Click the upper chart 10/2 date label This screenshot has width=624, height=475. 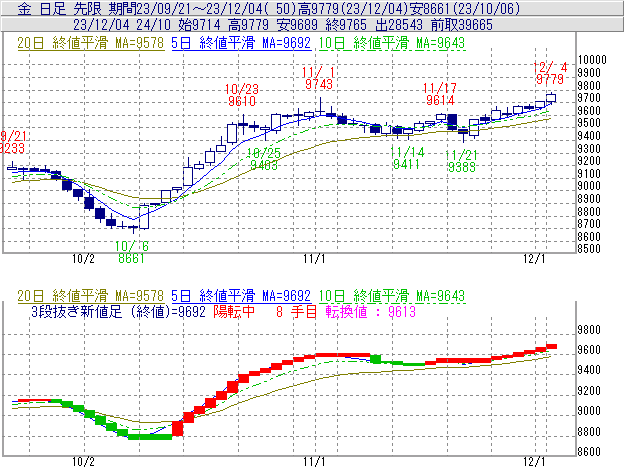(x=83, y=259)
